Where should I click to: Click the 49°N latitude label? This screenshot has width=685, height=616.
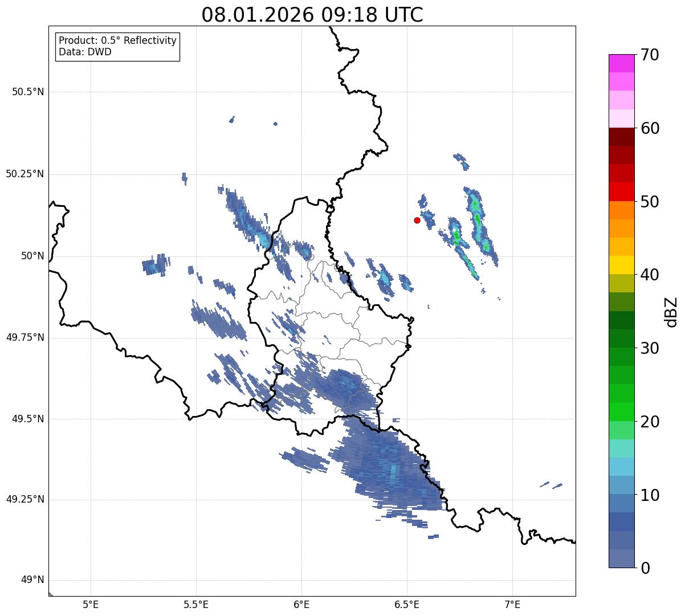(32, 580)
